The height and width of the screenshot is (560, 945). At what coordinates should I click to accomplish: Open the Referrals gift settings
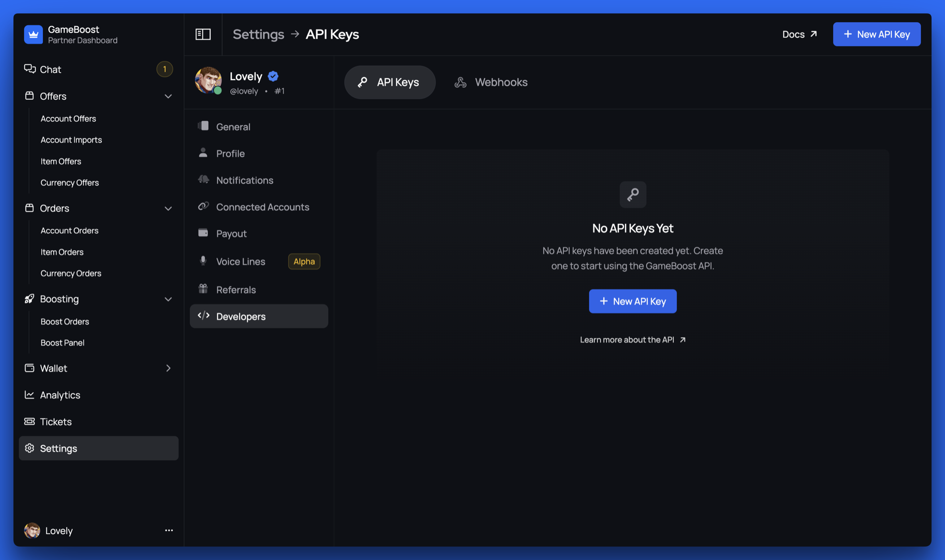coord(236,290)
